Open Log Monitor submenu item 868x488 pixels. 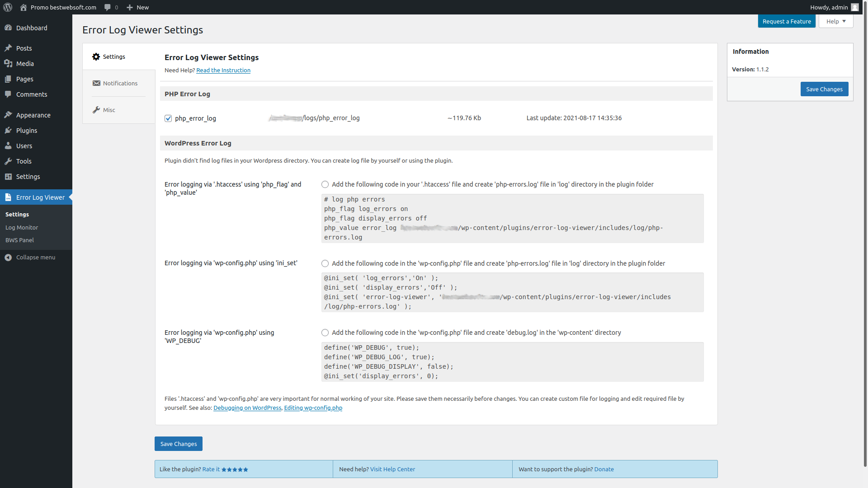tap(22, 227)
